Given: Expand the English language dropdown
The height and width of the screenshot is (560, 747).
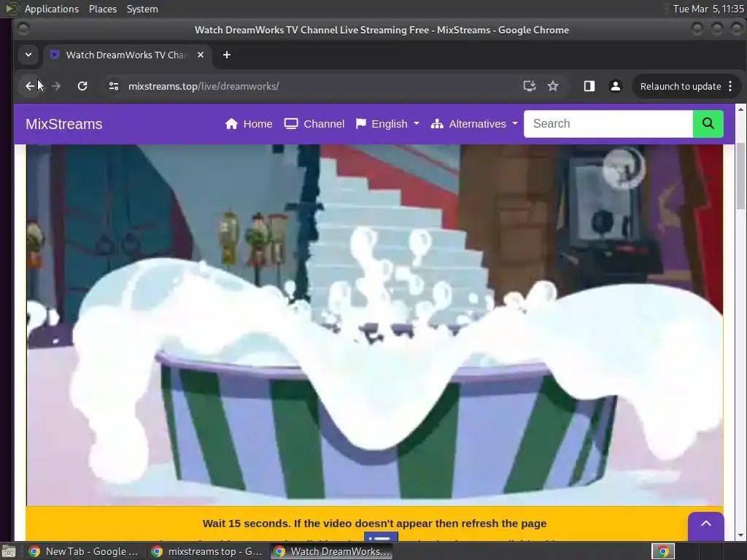Looking at the screenshot, I should pyautogui.click(x=388, y=124).
